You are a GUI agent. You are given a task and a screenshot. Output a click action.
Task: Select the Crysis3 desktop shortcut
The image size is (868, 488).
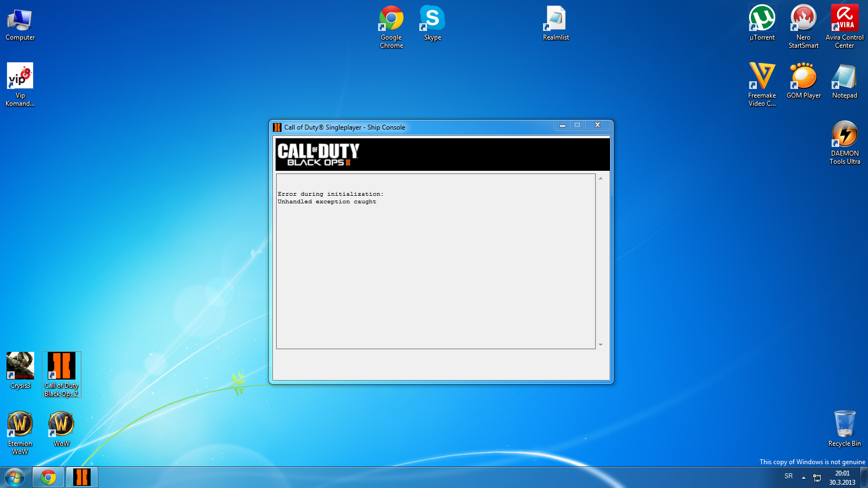tap(20, 371)
